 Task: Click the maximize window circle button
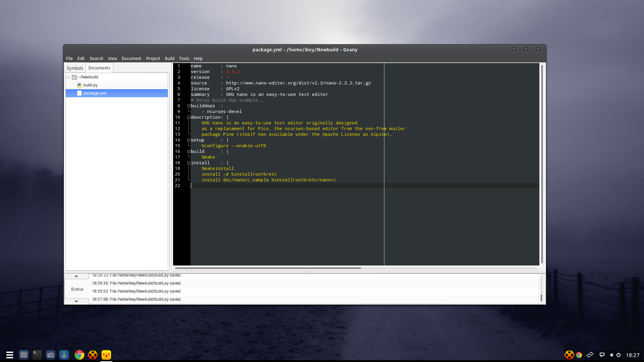pyautogui.click(x=526, y=49)
